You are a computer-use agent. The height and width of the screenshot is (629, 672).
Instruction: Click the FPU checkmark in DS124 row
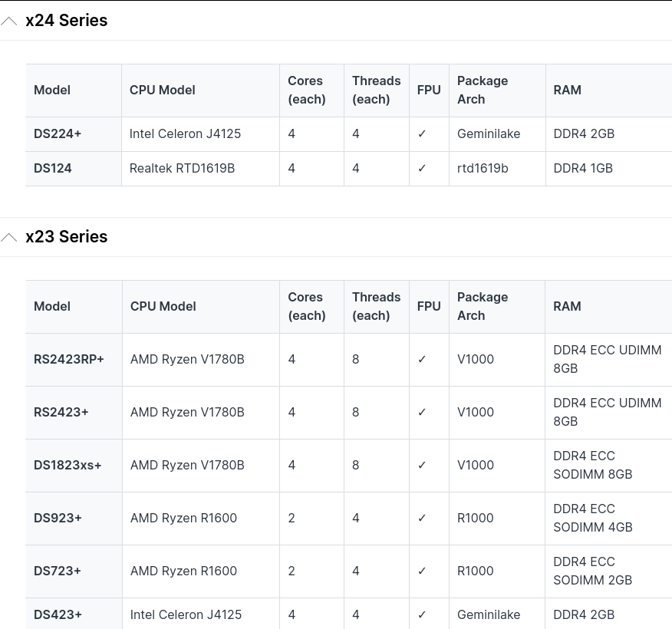(422, 169)
